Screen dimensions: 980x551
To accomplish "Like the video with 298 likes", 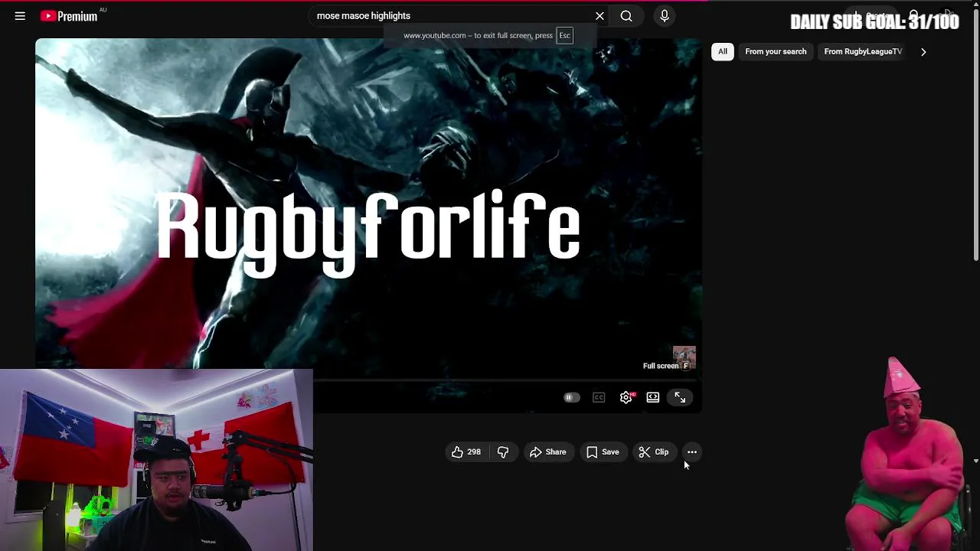I will [465, 452].
